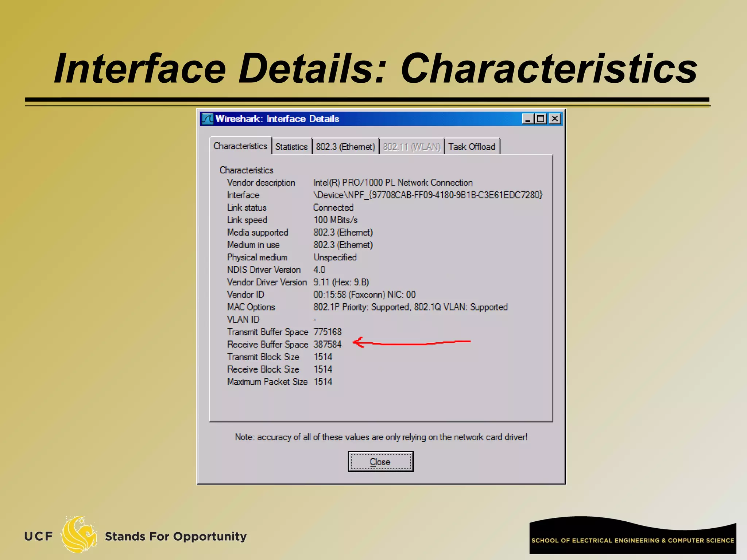This screenshot has height=560, width=747.
Task: Click the link speed 100 MBits/s
Action: click(336, 220)
